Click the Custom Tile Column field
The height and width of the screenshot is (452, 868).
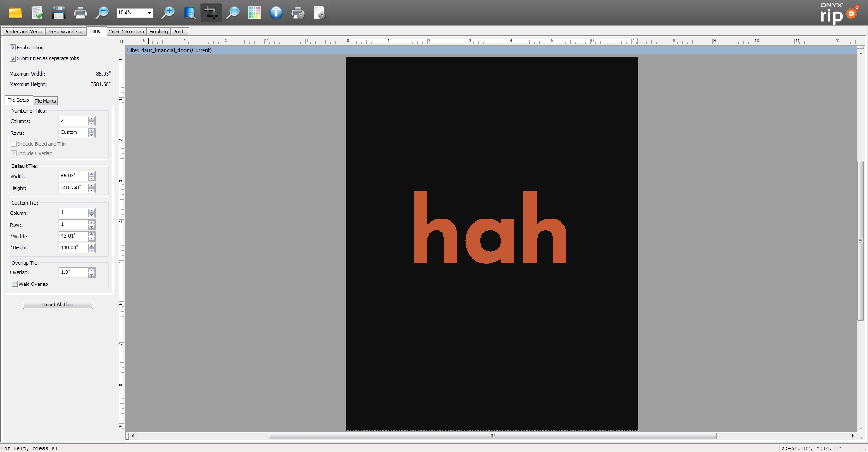click(73, 213)
